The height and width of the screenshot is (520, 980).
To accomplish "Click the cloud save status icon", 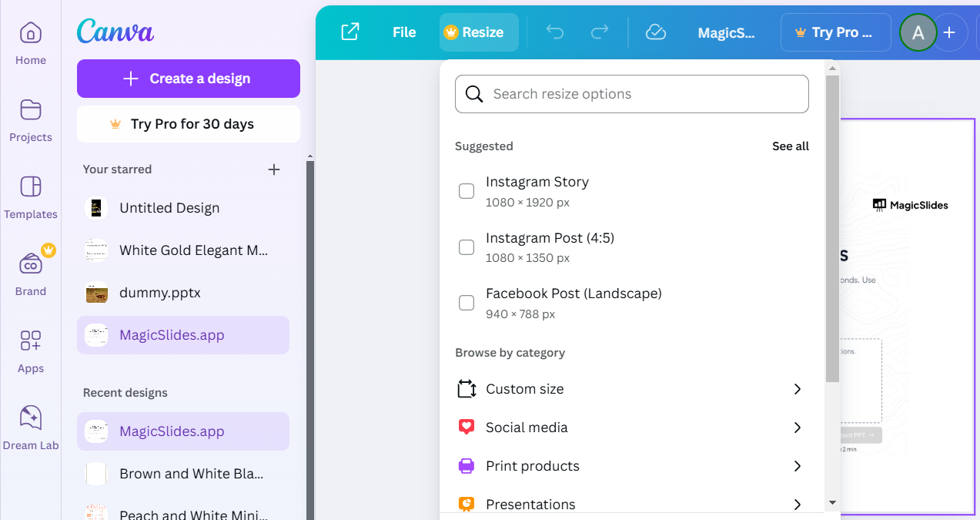I will (x=655, y=32).
